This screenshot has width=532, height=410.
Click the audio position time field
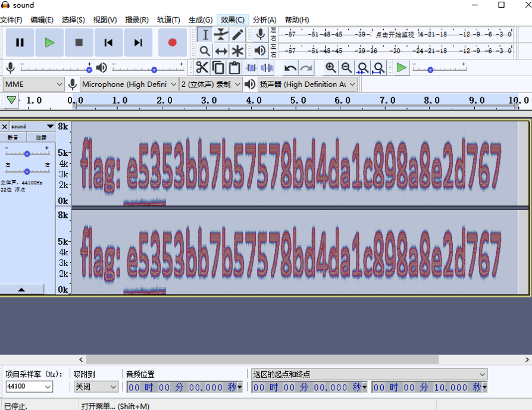[182, 387]
